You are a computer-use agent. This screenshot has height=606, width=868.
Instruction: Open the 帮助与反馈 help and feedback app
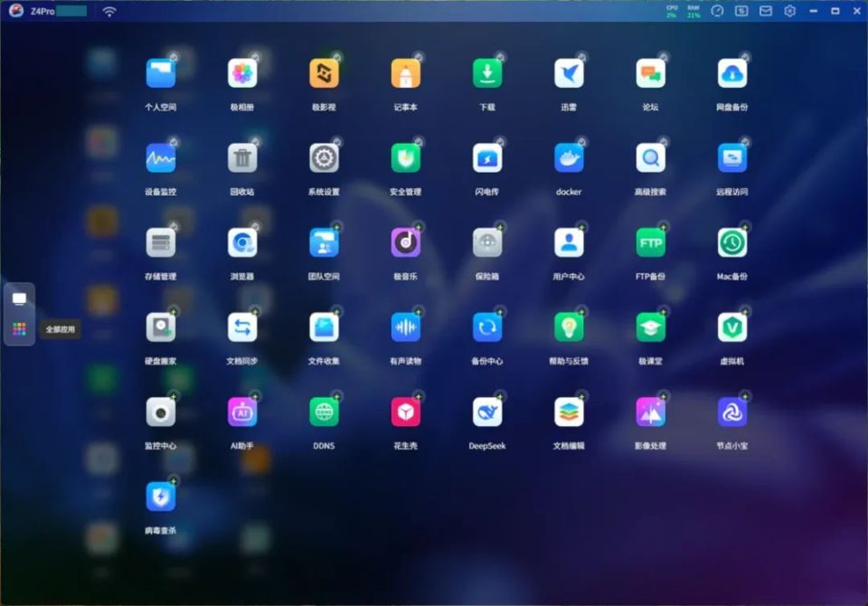pos(569,328)
